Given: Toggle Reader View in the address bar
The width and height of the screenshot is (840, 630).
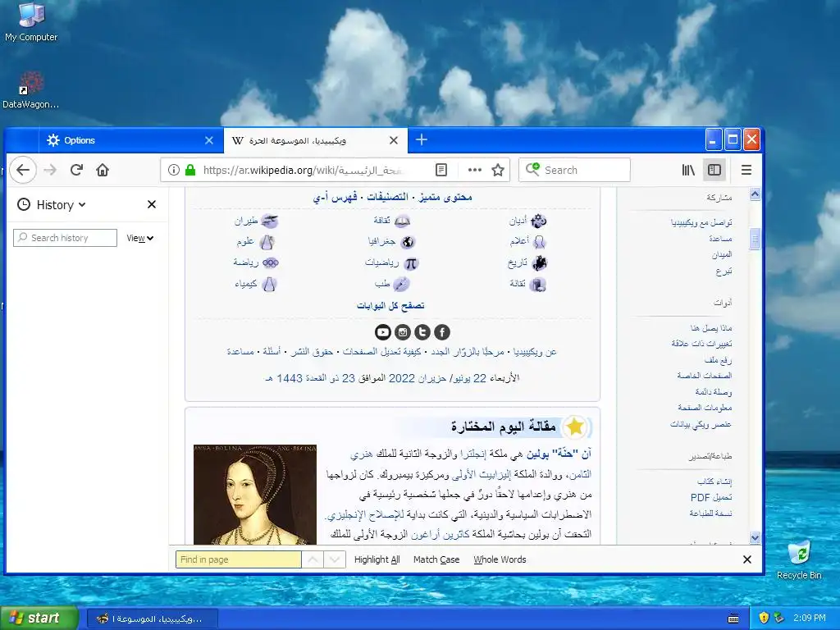Looking at the screenshot, I should pos(441,170).
